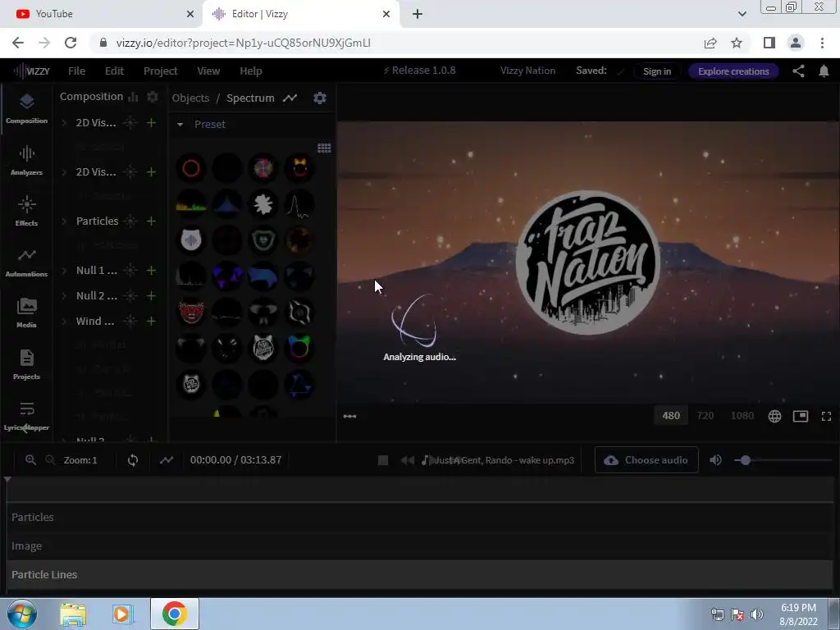Open File Explorer from taskbar

point(73,614)
